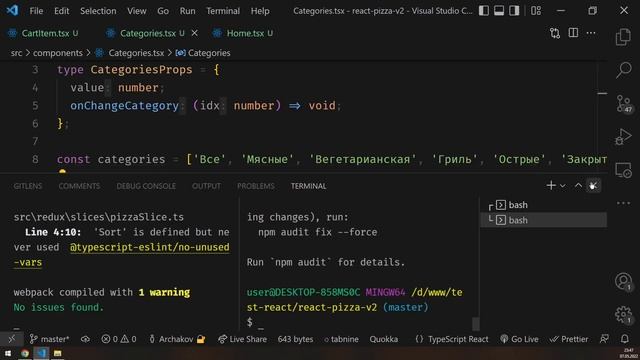
Task: Switch to the OUTPUT panel tab
Action: [x=206, y=186]
